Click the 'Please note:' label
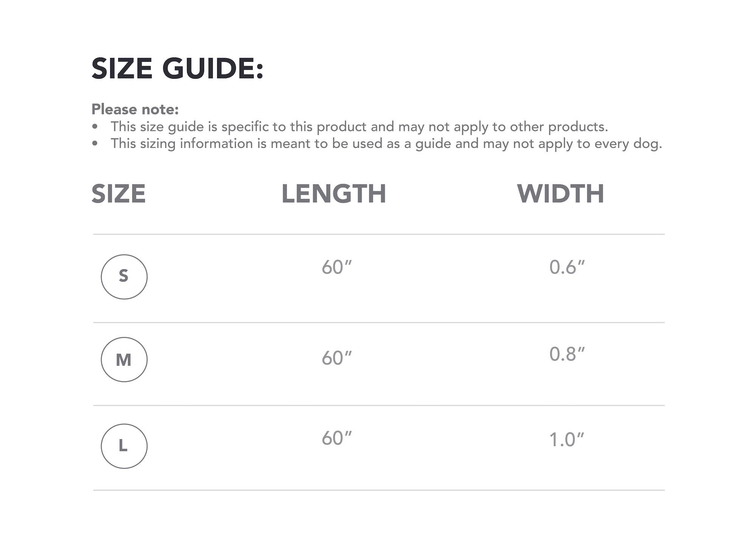 pos(135,109)
